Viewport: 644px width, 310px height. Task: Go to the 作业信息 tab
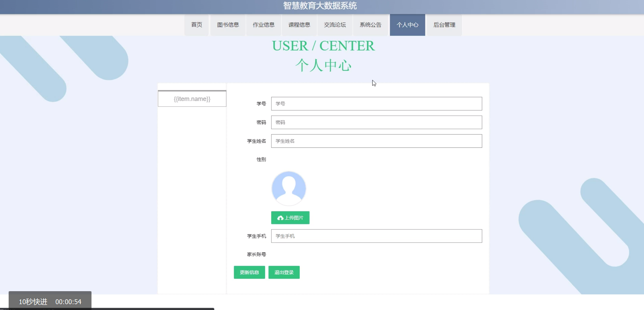click(263, 25)
